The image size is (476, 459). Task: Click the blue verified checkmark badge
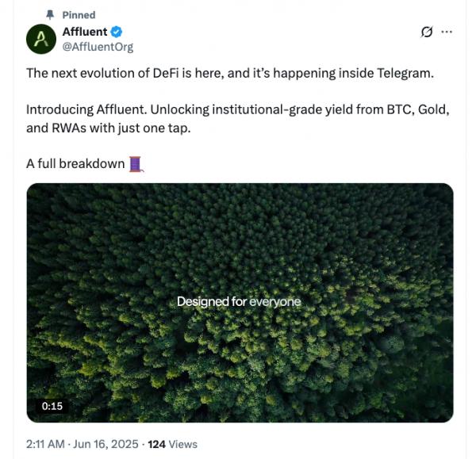(x=116, y=32)
